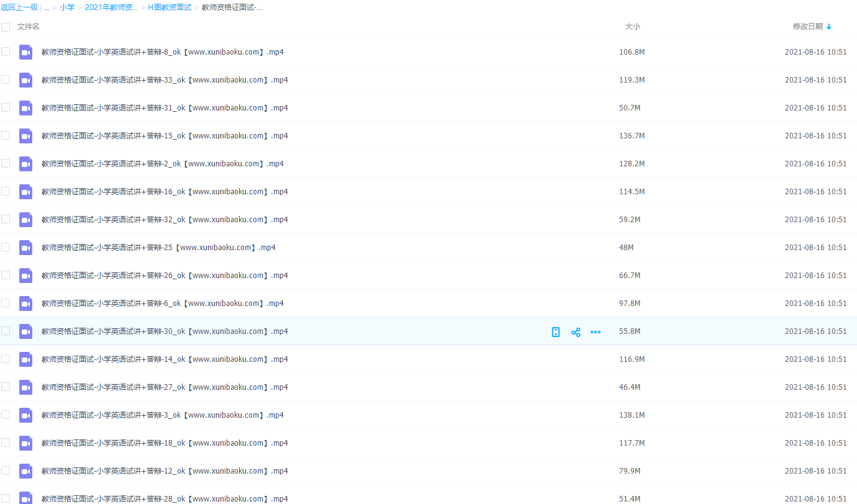Click the video icon for 答辩-16_ok
Screen dimensions: 857x504
click(25, 192)
